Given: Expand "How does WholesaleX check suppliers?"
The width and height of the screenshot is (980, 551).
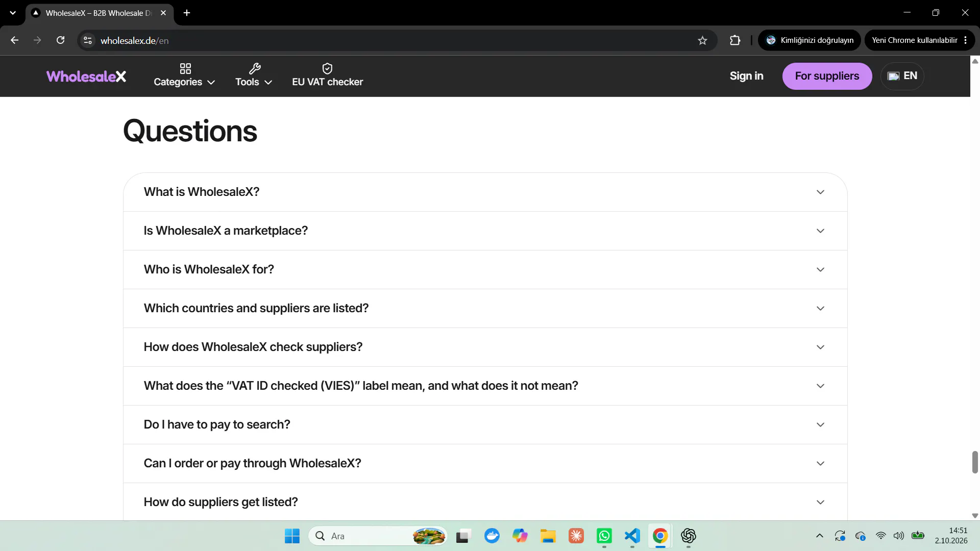Looking at the screenshot, I should click(x=485, y=347).
